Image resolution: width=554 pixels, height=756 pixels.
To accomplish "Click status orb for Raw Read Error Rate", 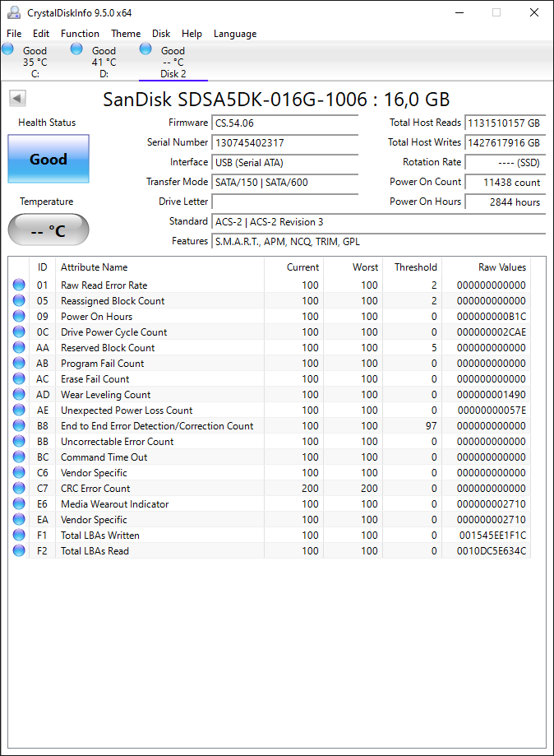I will [19, 285].
